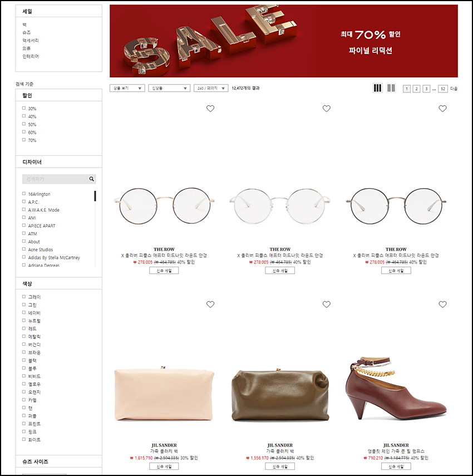Tick the 화이트 color checkbox
Screen dimensions: 473x476
coord(24,439)
